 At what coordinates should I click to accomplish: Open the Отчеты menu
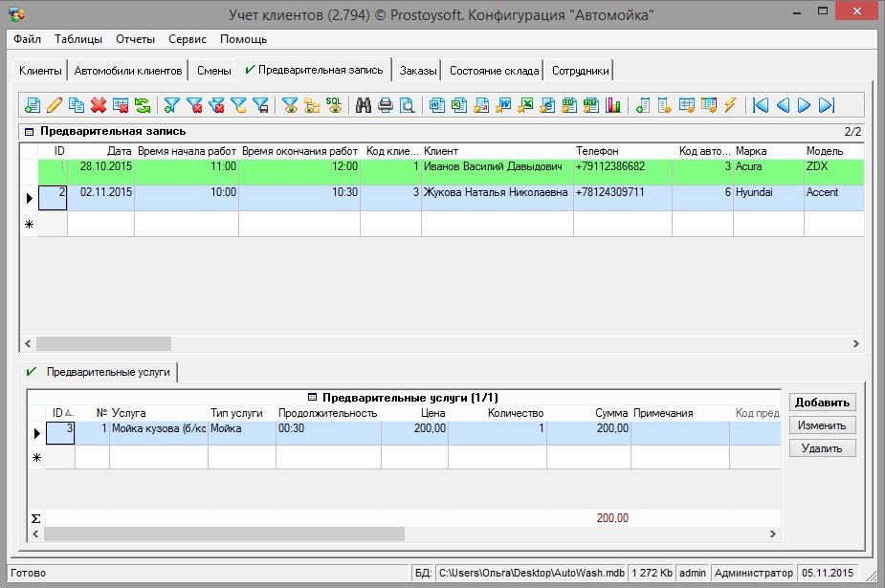[x=135, y=39]
